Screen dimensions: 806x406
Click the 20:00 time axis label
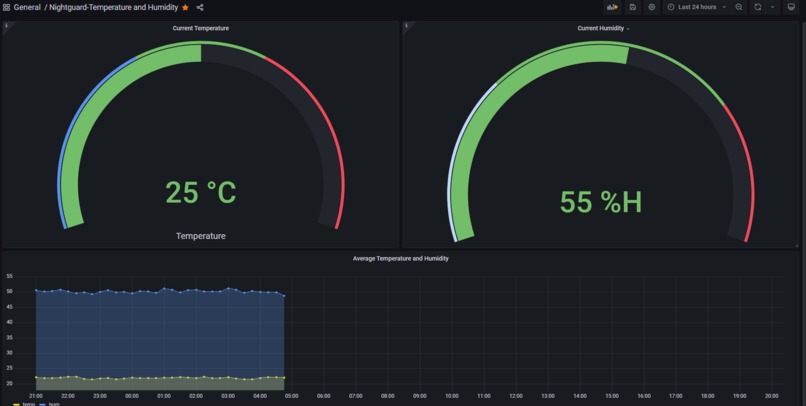[x=772, y=396]
